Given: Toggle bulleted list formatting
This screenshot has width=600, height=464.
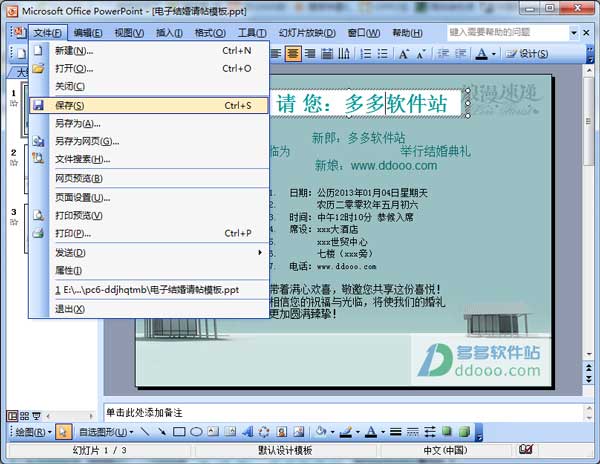Looking at the screenshot, I should (x=383, y=54).
